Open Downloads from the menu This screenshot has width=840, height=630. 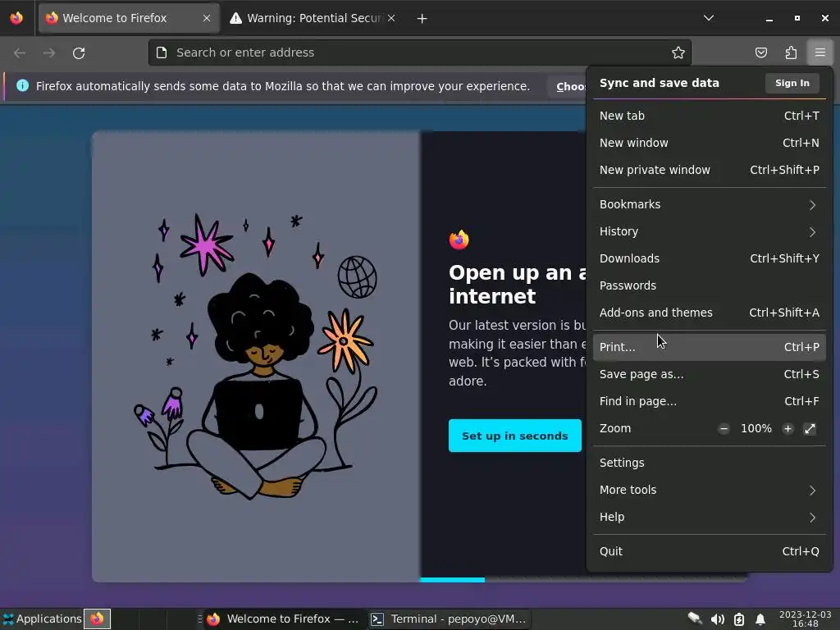pos(710,258)
